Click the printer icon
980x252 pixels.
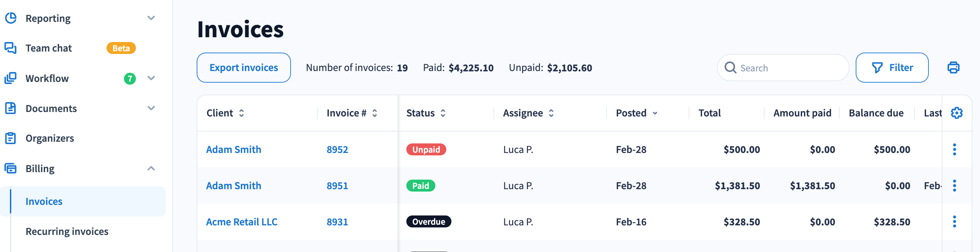953,68
